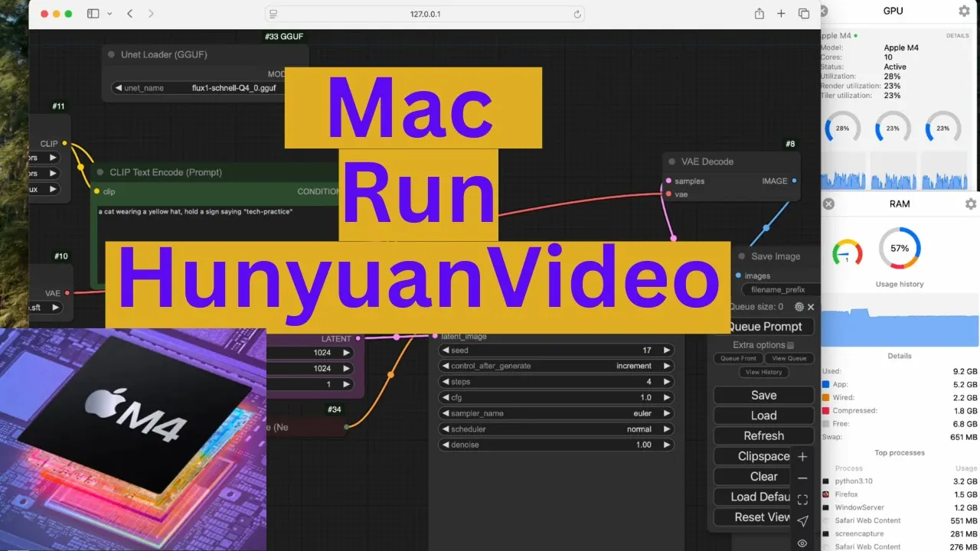
Task: Click the Clear button
Action: click(763, 476)
